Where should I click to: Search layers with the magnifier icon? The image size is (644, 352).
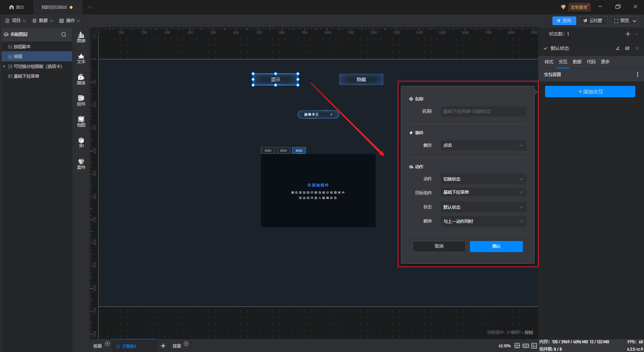coord(64,35)
